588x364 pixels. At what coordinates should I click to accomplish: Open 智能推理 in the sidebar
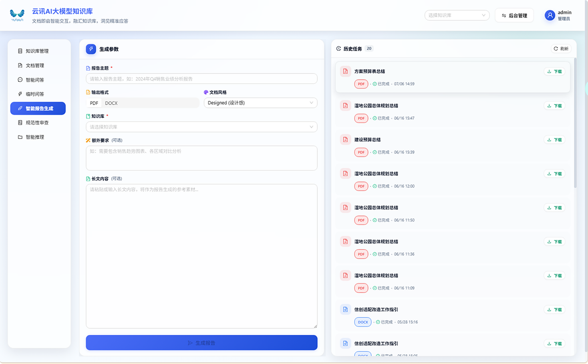(38, 137)
